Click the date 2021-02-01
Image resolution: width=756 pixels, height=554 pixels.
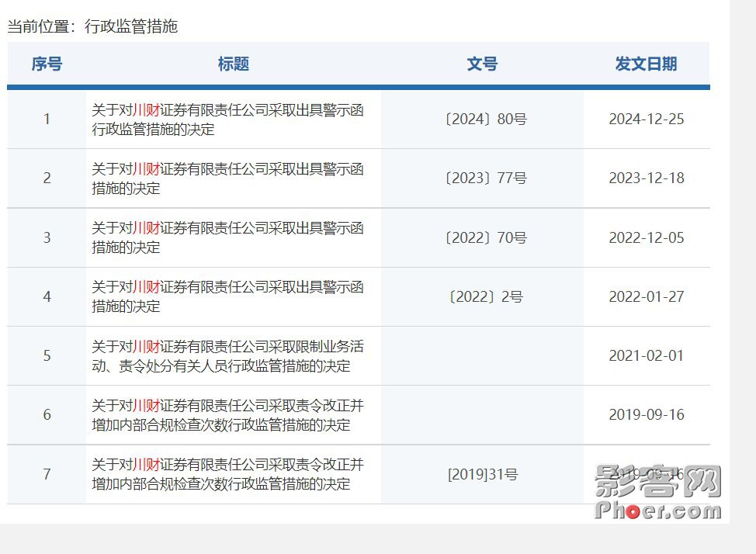pyautogui.click(x=647, y=356)
